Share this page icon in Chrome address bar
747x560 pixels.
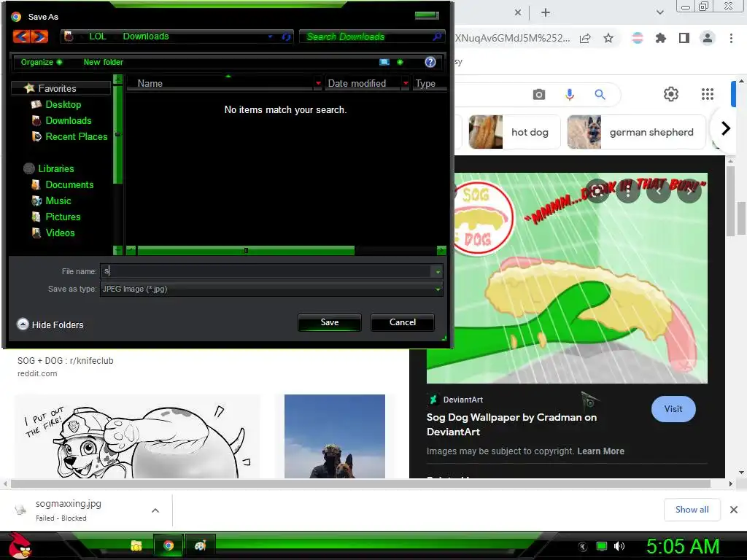tap(585, 38)
